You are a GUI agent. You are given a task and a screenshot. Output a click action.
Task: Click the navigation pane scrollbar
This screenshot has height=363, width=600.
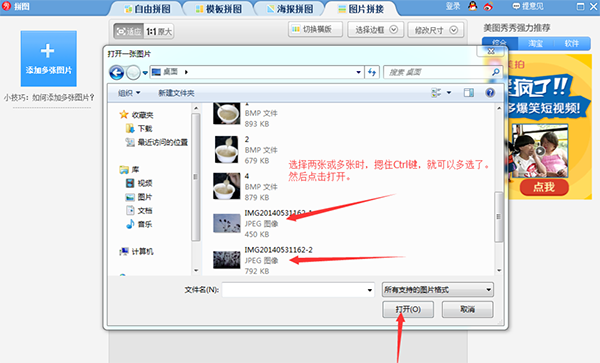point(196,177)
